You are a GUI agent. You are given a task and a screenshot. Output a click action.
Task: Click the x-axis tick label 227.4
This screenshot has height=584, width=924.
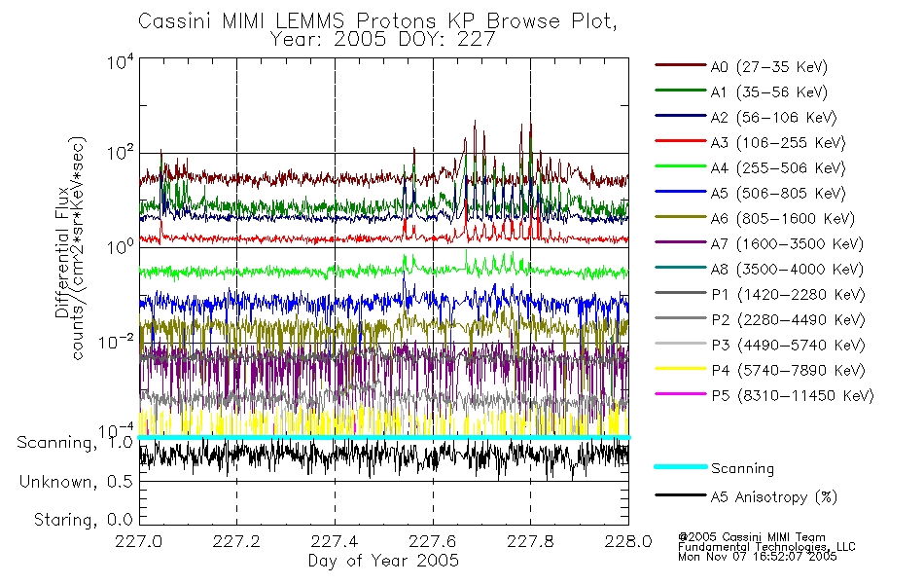coord(335,541)
